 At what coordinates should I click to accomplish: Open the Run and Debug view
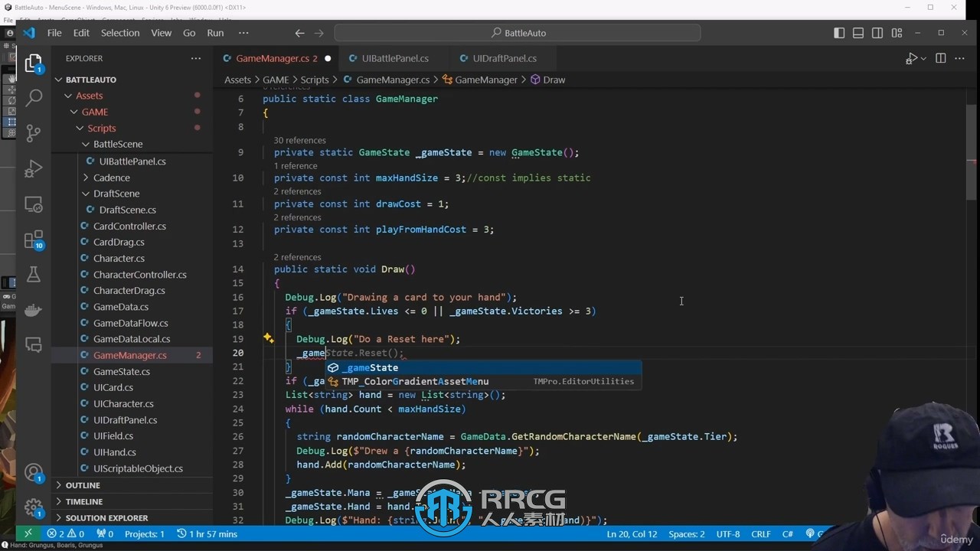pyautogui.click(x=34, y=168)
